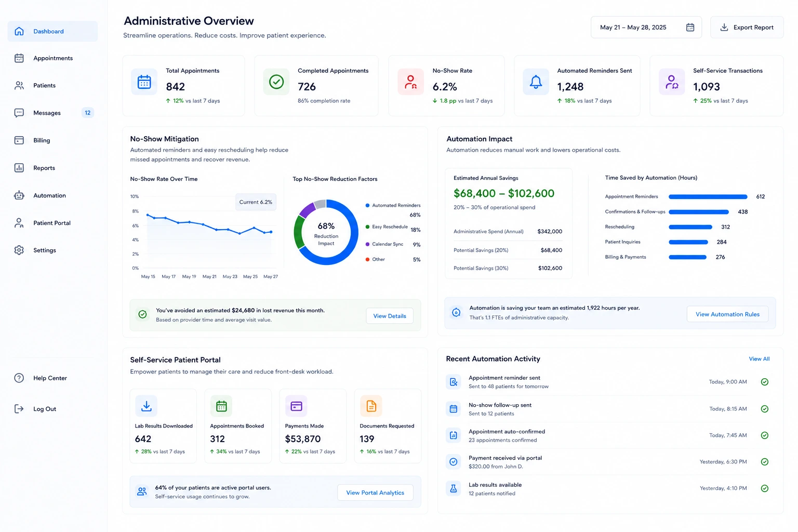The width and height of the screenshot is (798, 532).
Task: Click status checkmark for Yesterday, 4:10 PM activity
Action: click(765, 488)
